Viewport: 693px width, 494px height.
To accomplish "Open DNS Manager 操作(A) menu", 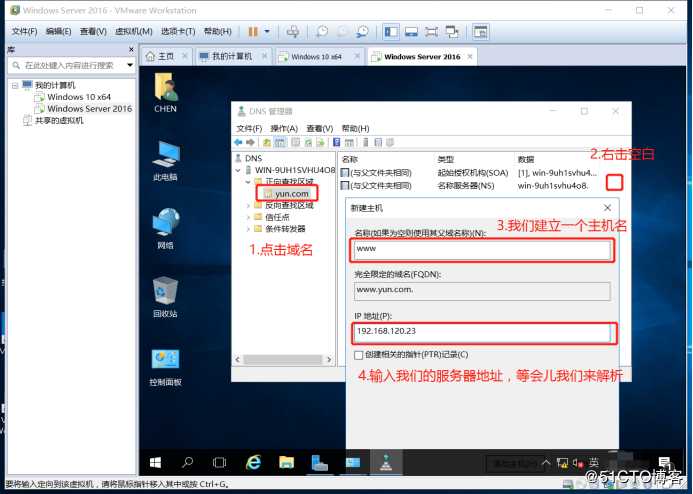I will 284,128.
